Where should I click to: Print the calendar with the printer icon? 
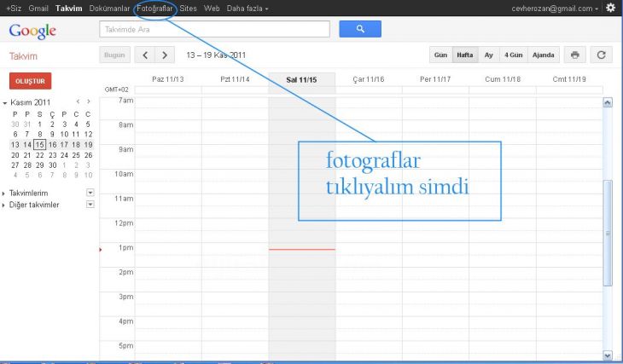(x=575, y=55)
